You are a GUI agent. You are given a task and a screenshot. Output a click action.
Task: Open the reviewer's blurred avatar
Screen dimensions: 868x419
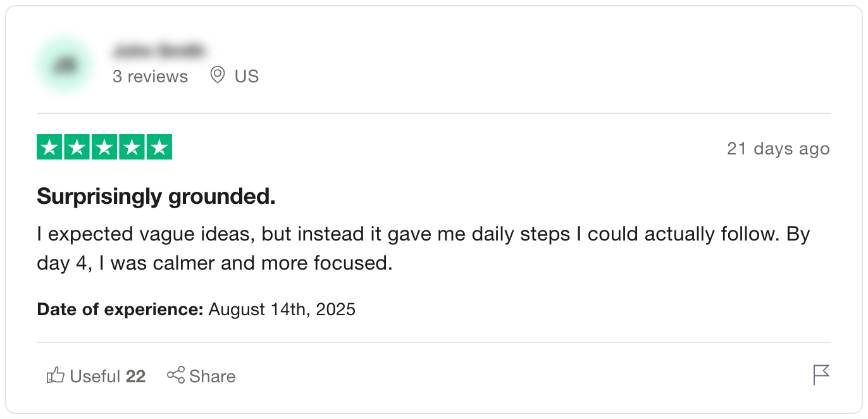point(65,66)
